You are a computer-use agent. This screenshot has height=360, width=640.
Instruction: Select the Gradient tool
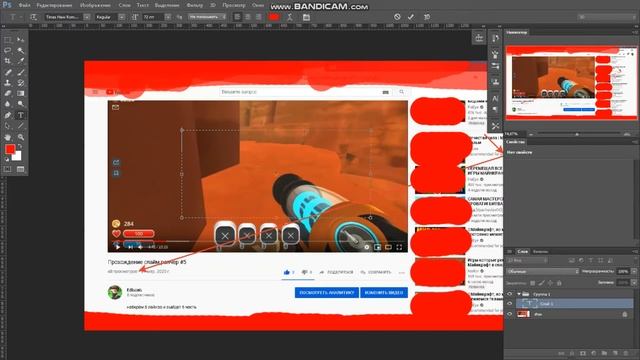[x=20, y=93]
